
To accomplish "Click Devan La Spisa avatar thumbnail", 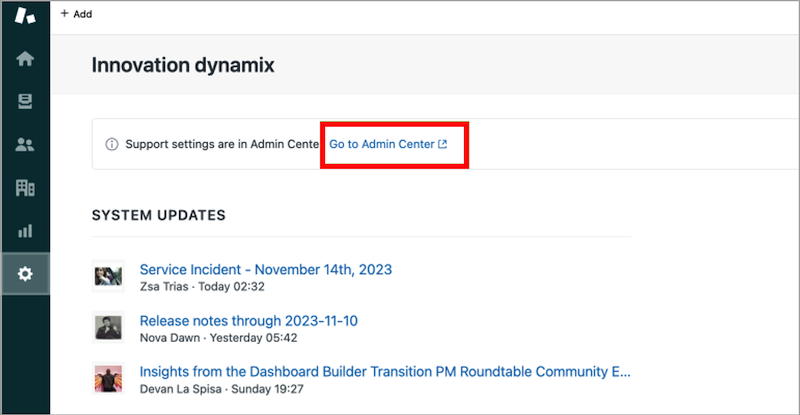I will tap(108, 378).
